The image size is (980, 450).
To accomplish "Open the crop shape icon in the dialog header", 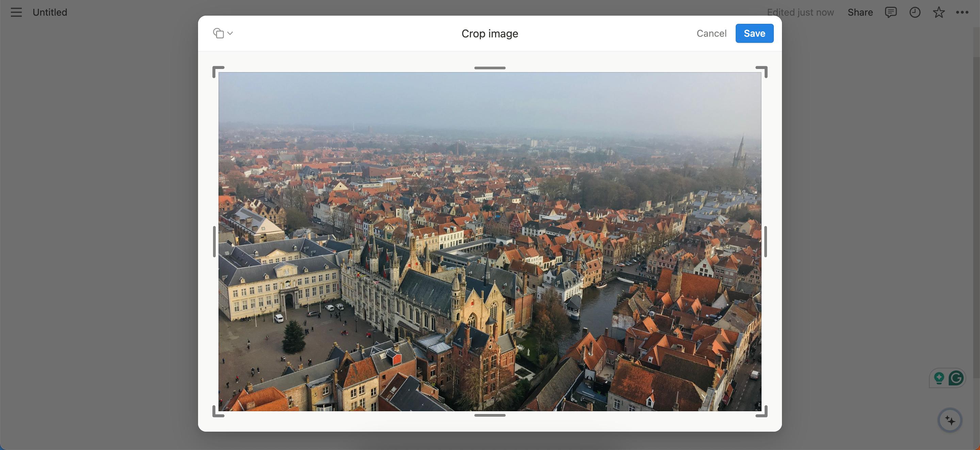I will click(218, 33).
